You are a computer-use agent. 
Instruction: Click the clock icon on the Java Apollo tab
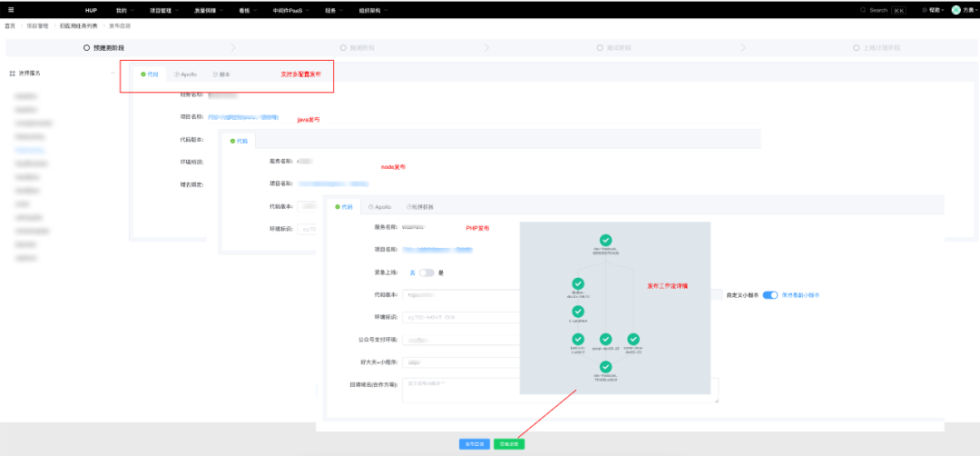(176, 74)
